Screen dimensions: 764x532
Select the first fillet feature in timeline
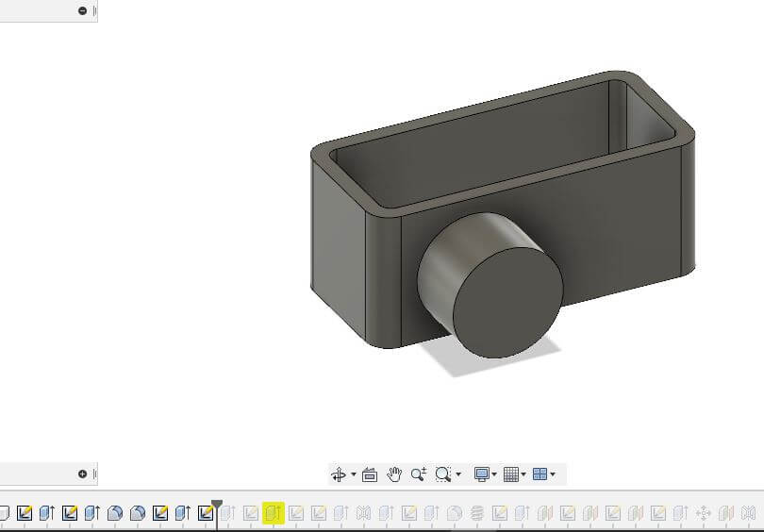tap(115, 513)
